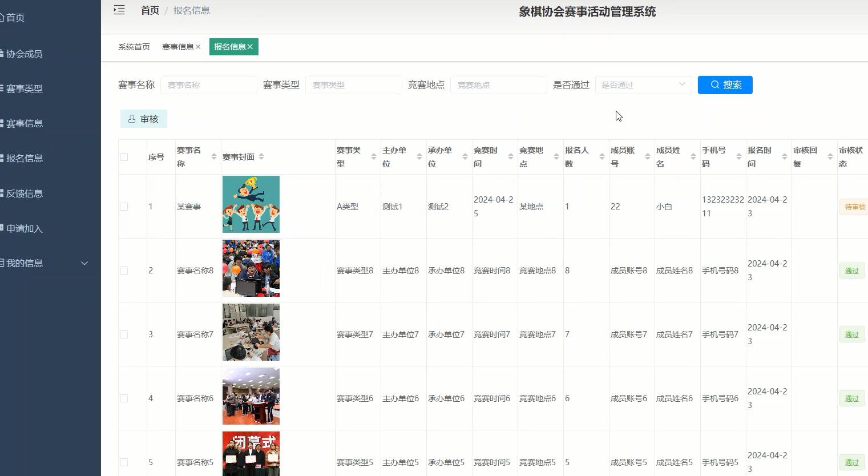This screenshot has height=476, width=868.
Task: Sort by 成员账号 column arrows
Action: 648,157
